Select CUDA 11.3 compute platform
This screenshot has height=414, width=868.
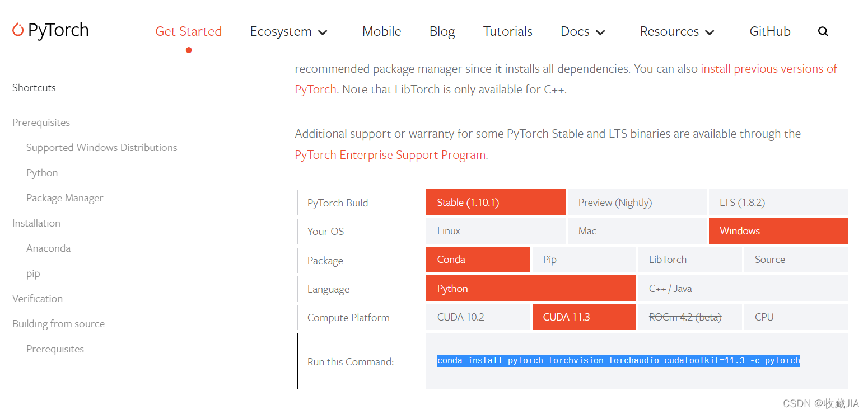point(584,317)
